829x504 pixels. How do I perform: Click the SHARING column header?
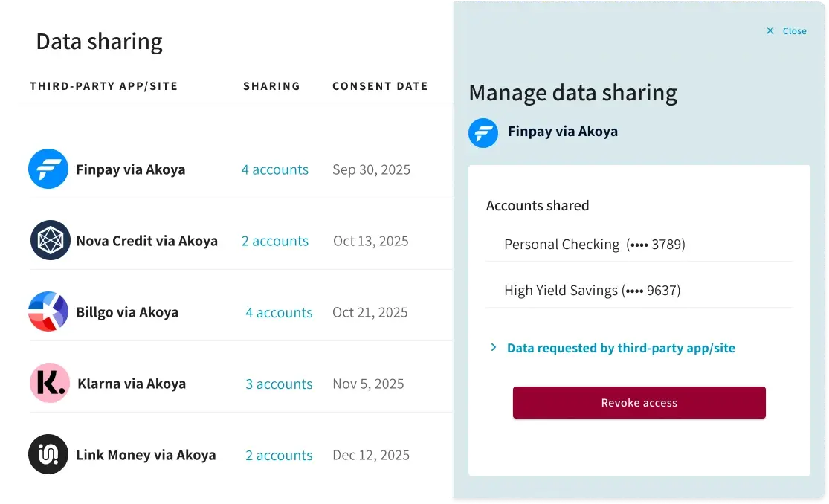pyautogui.click(x=272, y=86)
